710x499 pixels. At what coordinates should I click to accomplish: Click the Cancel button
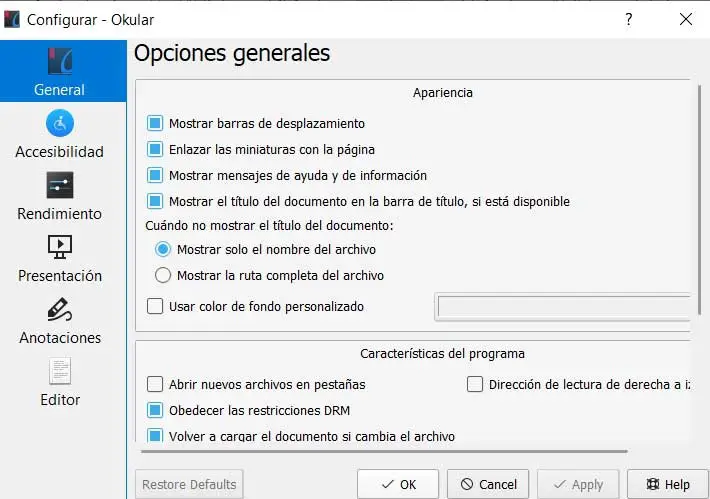[x=488, y=484]
